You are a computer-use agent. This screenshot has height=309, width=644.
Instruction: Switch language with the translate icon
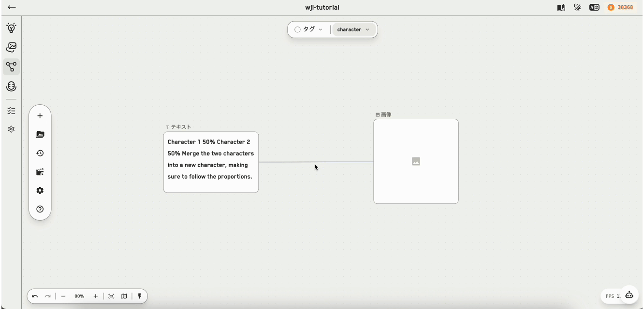[594, 7]
